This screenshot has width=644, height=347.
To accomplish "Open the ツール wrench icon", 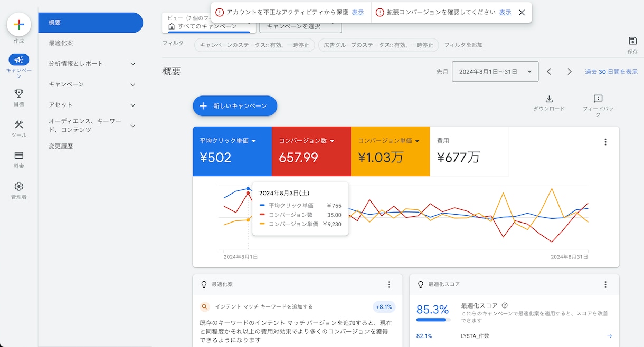I will pos(18,124).
